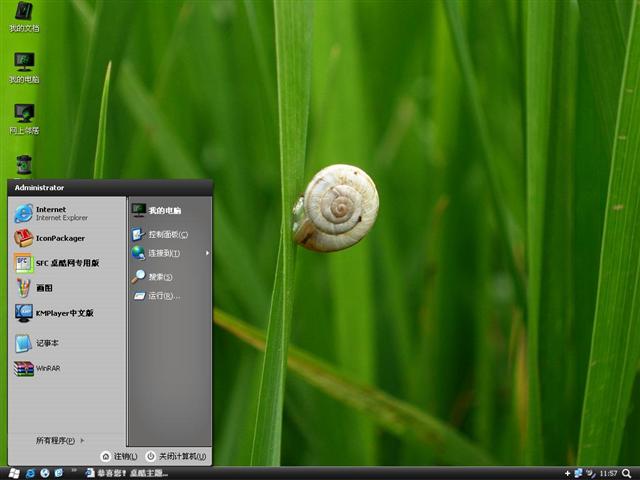Expand 所有程序 (All Programs) list

tap(60, 440)
